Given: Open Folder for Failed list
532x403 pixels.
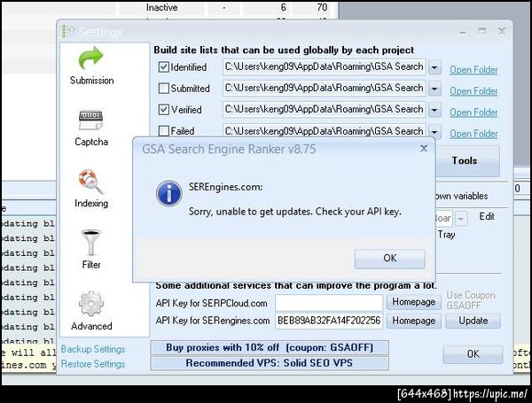Looking at the screenshot, I should pos(473,134).
